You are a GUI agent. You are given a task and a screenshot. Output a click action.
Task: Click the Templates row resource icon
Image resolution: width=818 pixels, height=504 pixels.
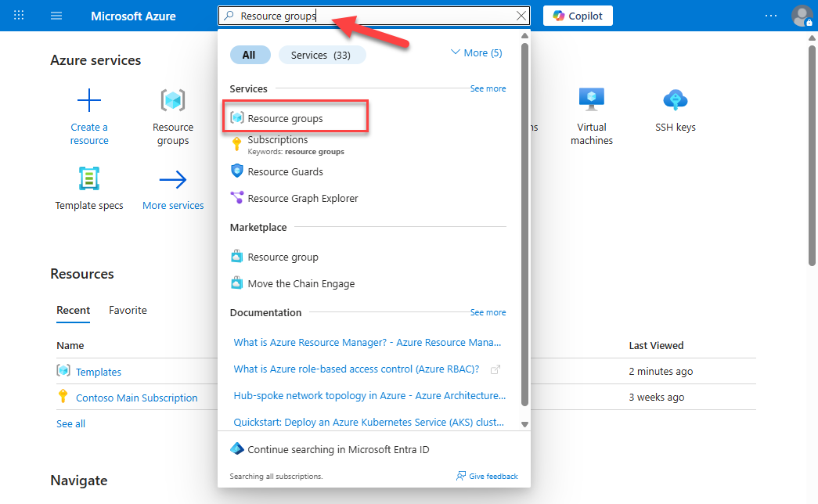(63, 370)
